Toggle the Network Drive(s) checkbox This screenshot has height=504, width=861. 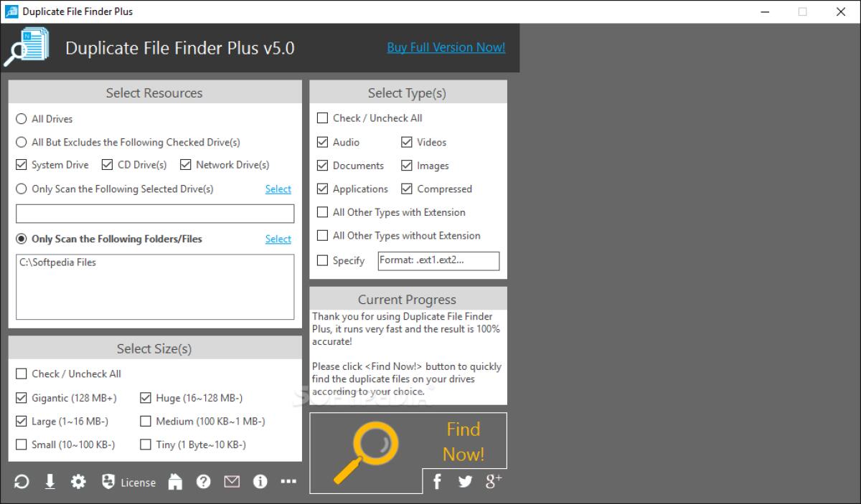pos(186,165)
